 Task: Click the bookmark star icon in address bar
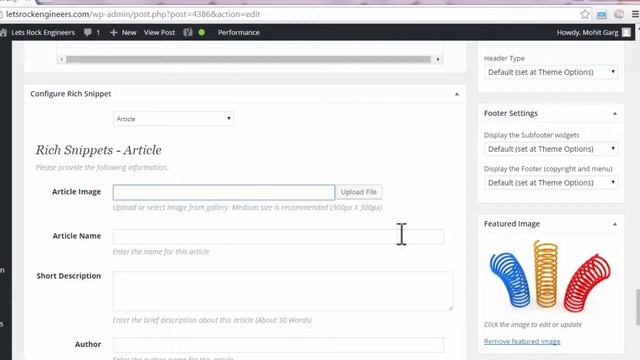click(x=584, y=14)
